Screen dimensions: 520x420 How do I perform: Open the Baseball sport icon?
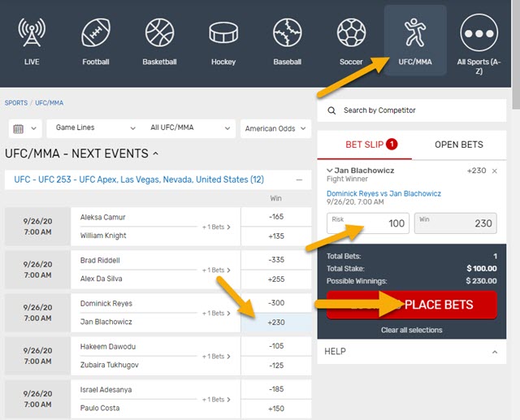point(287,33)
